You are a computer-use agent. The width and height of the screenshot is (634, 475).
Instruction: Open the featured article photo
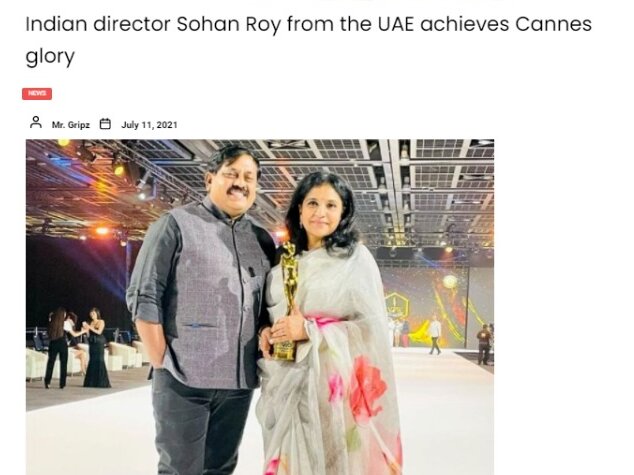[x=260, y=307]
